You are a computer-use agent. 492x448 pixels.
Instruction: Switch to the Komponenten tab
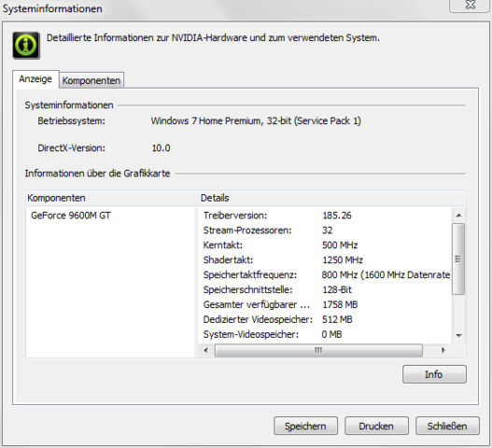pyautogui.click(x=91, y=80)
